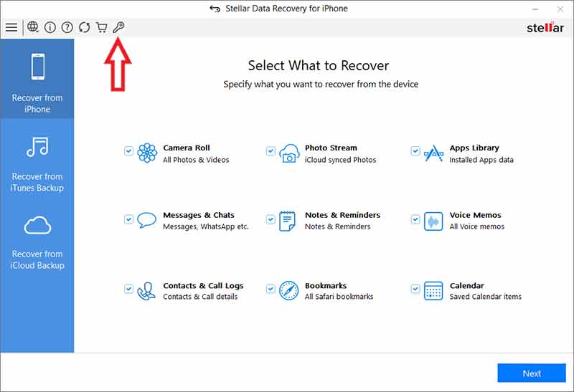Open the shopping cart buy icon

[x=102, y=27]
